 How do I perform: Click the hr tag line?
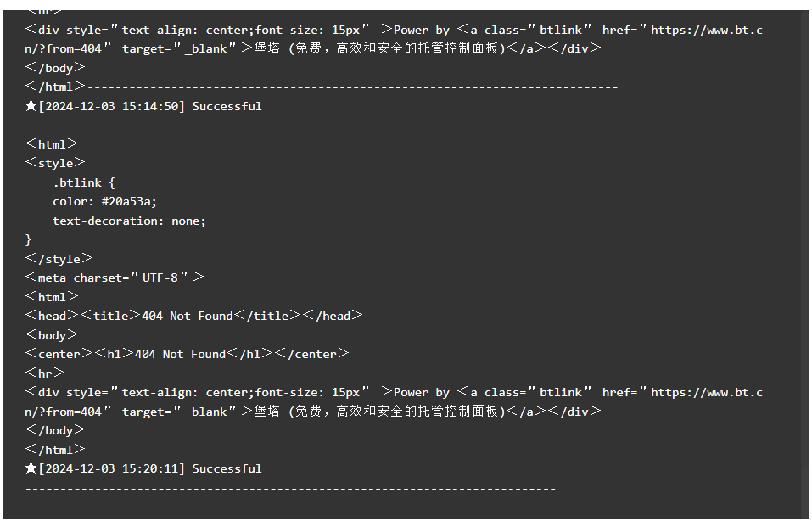(44, 373)
